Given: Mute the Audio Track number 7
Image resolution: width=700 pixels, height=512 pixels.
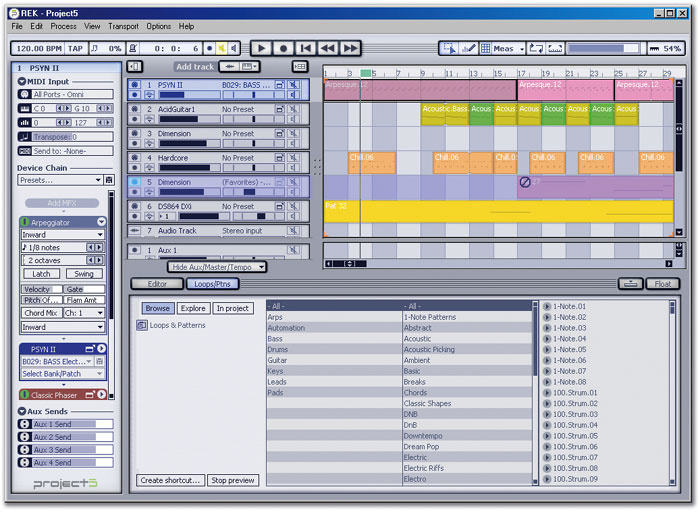Looking at the screenshot, I should coord(293,231).
